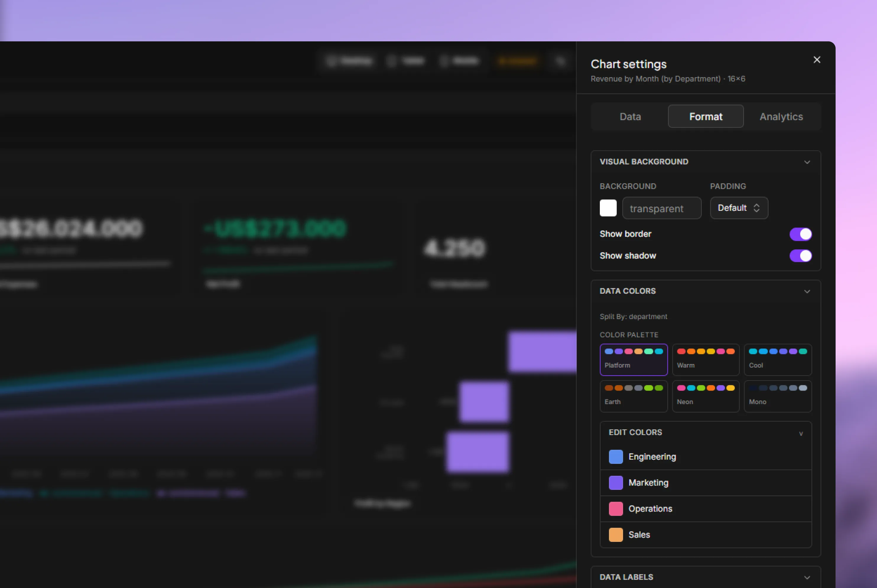
Task: Select the Format tab
Action: pos(706,117)
